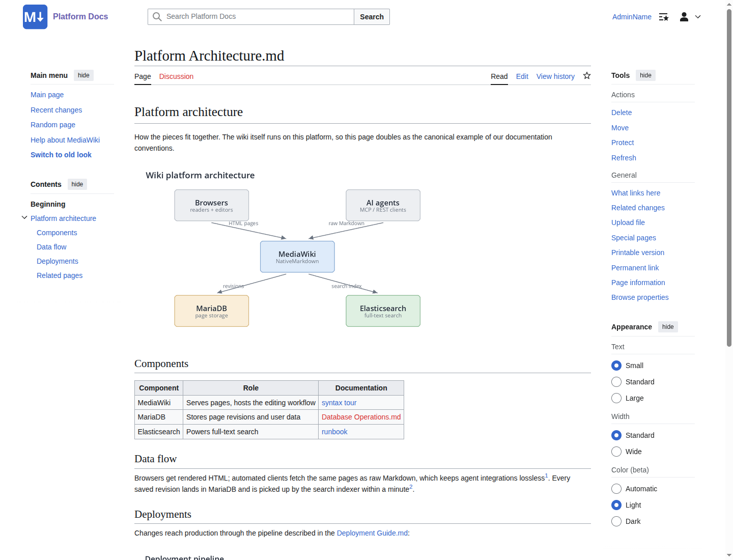Collapse the Platform architecture contents chevron

[24, 218]
